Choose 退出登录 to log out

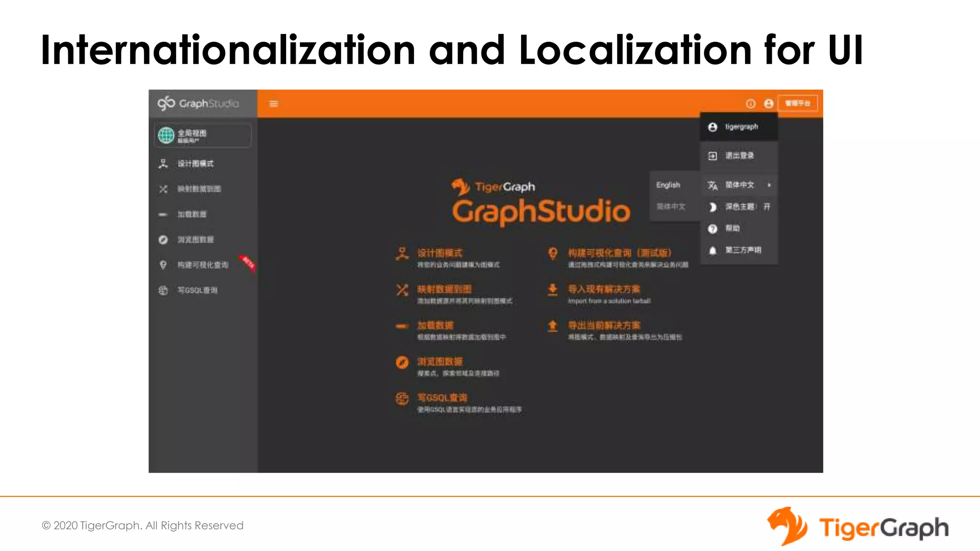point(739,155)
